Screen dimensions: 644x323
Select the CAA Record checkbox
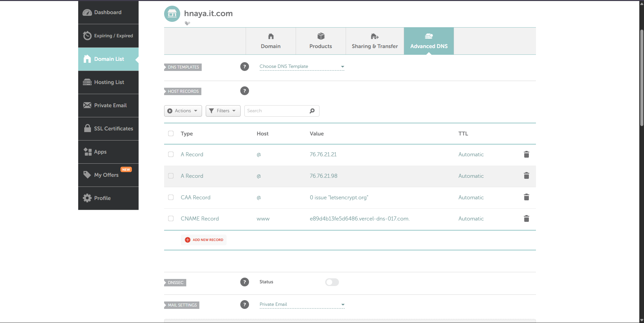pos(171,197)
